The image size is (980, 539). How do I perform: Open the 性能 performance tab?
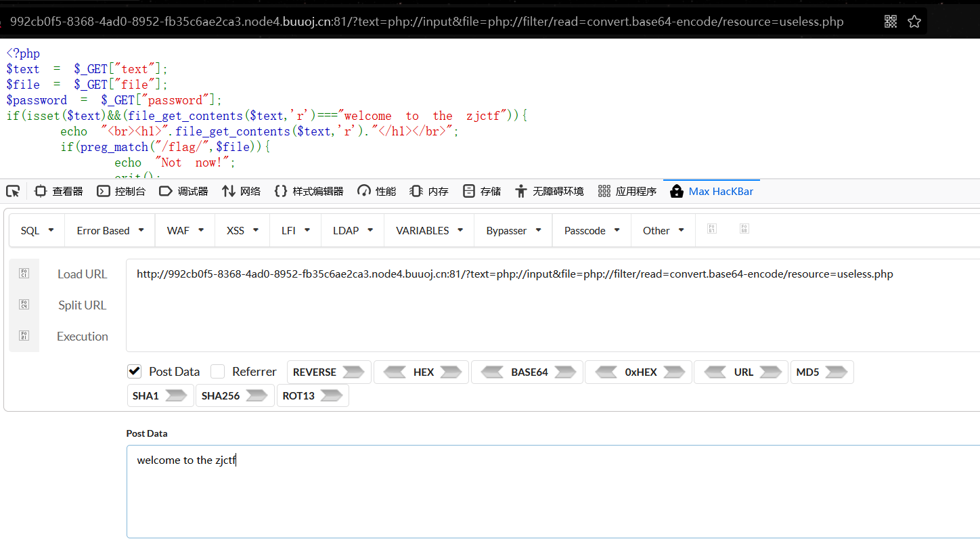[x=377, y=192]
